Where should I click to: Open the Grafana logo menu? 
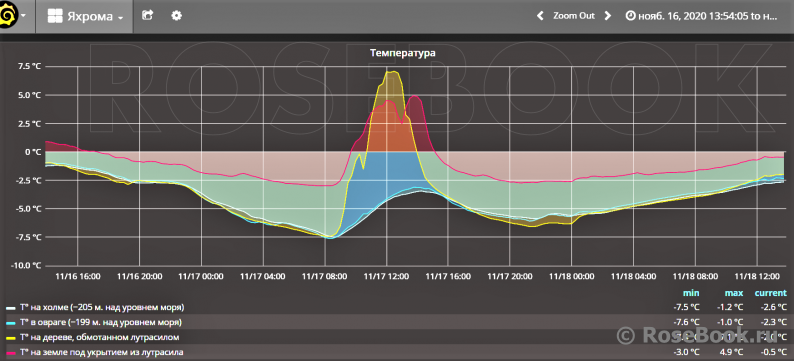(x=9, y=16)
